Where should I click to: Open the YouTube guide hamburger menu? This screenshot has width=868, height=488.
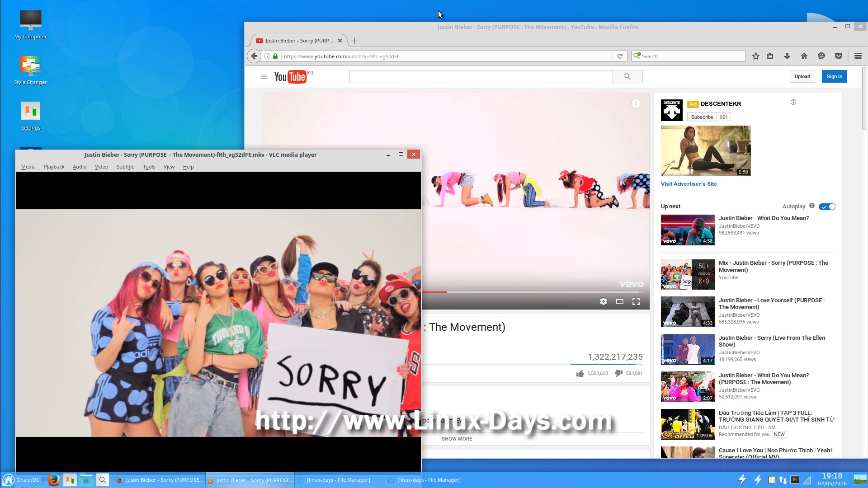264,77
